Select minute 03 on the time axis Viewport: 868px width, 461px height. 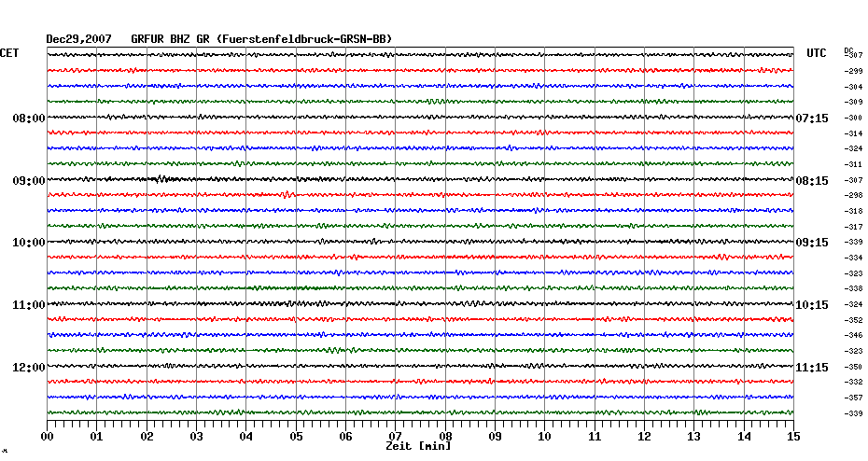197,437
